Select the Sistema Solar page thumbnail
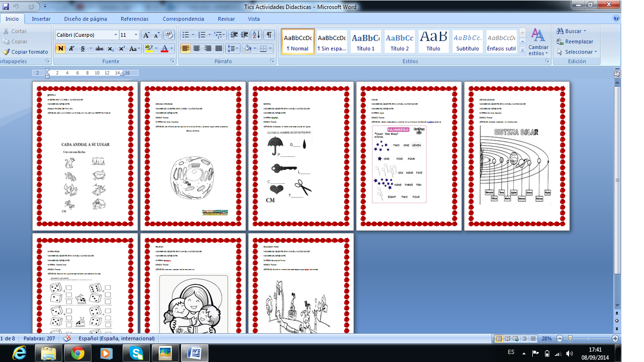This screenshot has width=644, height=362. (x=517, y=156)
